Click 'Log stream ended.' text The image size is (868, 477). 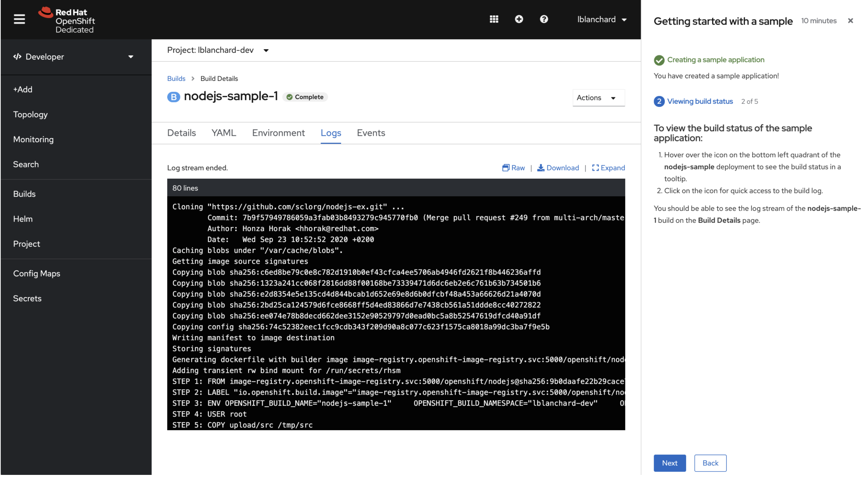point(197,168)
